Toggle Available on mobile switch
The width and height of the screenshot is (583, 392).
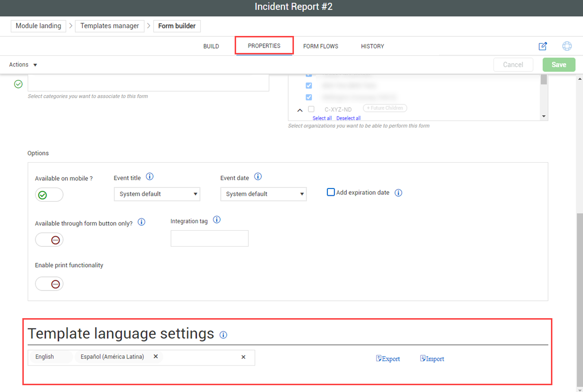click(x=49, y=195)
